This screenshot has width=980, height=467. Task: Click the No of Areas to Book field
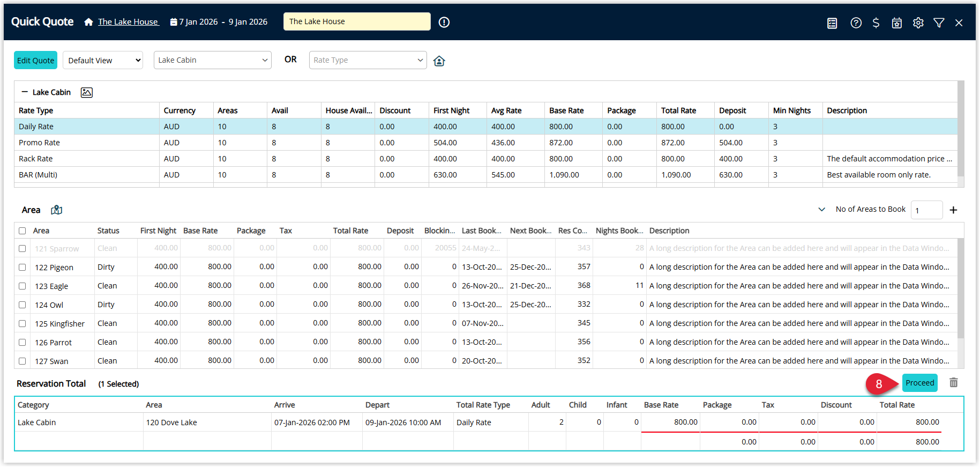[x=926, y=210]
